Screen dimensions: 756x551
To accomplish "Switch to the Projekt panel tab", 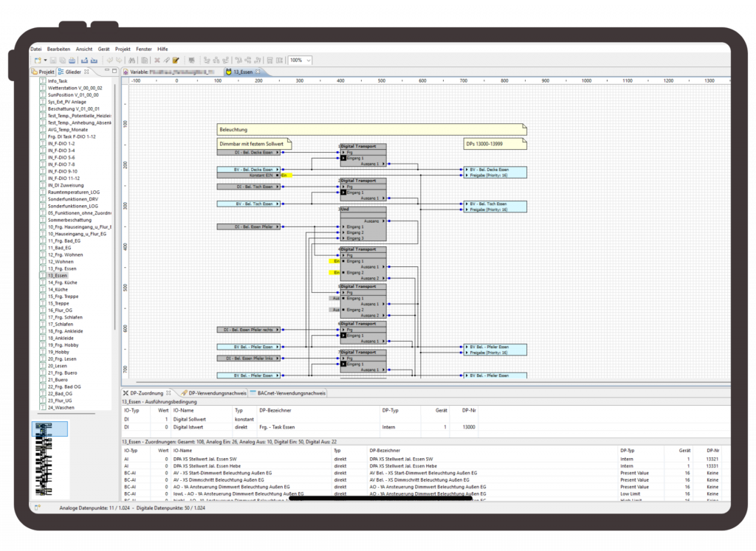I will pyautogui.click(x=43, y=72).
